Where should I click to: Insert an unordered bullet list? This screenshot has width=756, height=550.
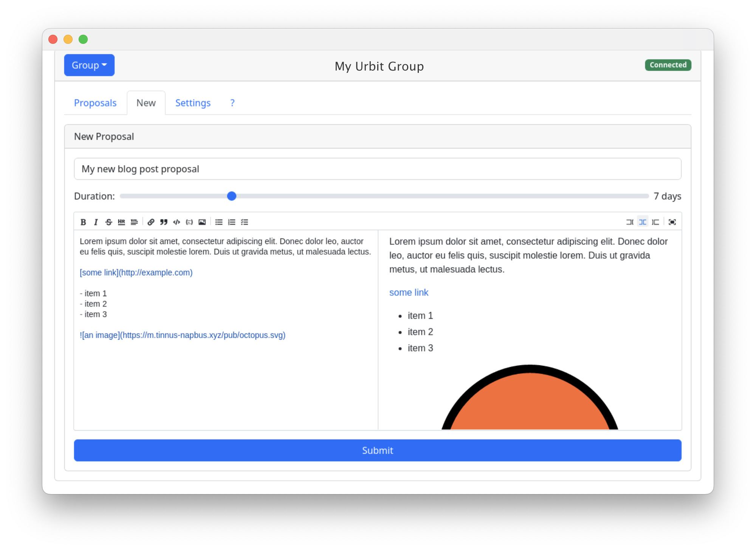tap(219, 222)
